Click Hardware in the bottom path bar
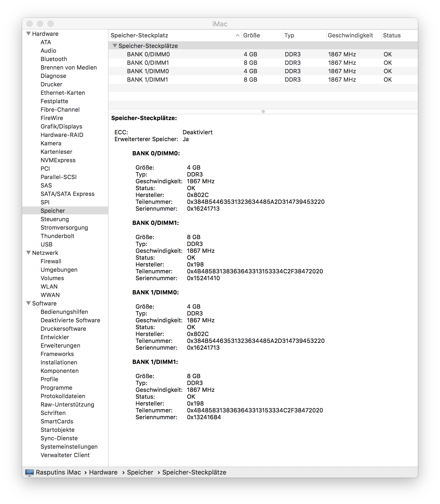Viewport: 440px width, 504px height. pos(103,472)
